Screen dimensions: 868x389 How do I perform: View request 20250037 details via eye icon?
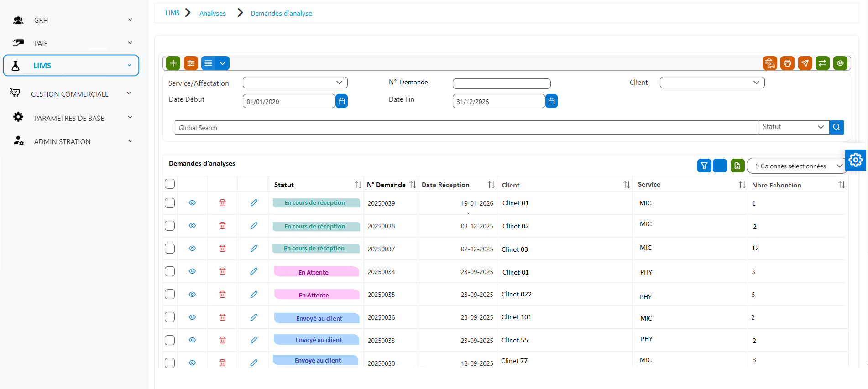point(192,249)
